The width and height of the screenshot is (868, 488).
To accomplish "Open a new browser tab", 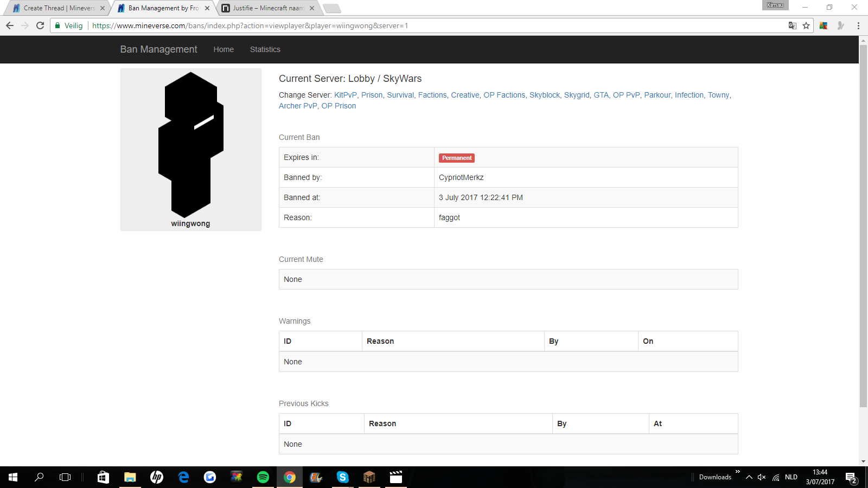I will click(x=331, y=8).
